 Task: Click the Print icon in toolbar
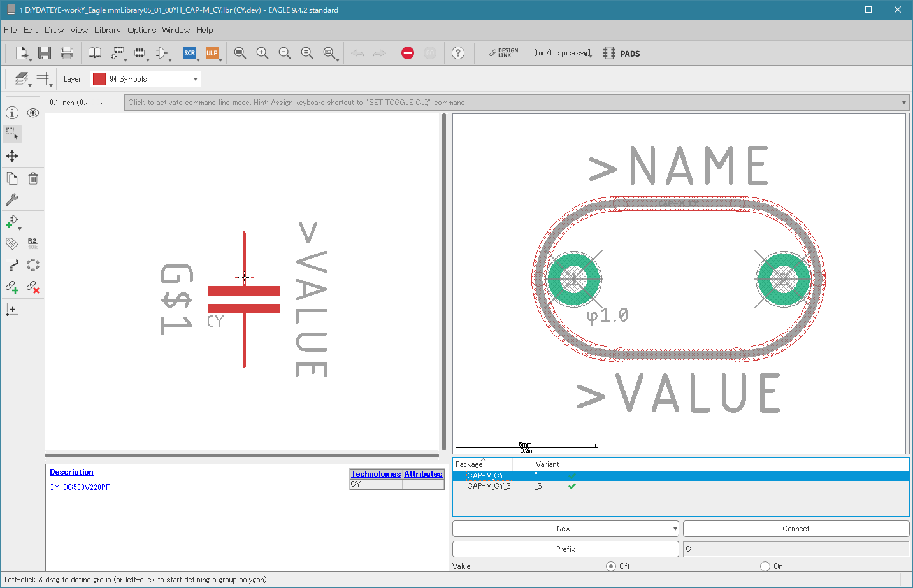click(67, 53)
